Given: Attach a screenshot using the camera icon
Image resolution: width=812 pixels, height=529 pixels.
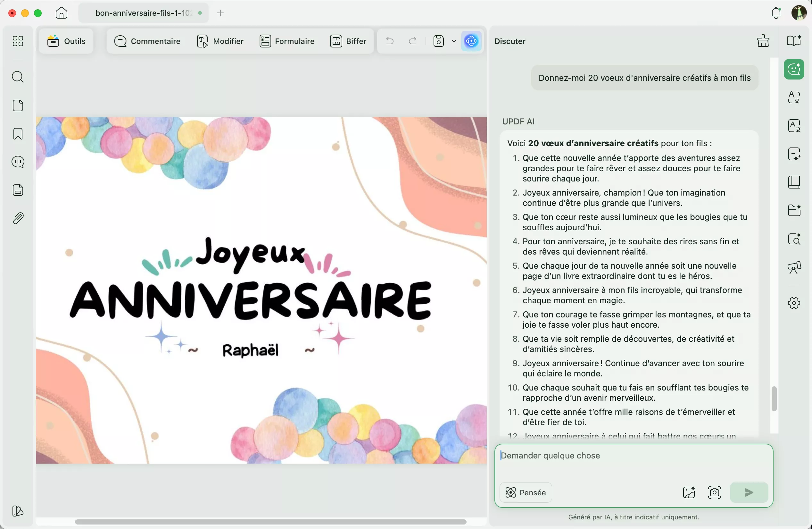Looking at the screenshot, I should point(714,492).
